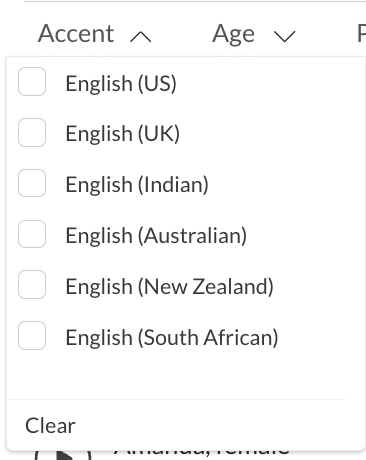Tick the English (US) checkbox

coord(32,82)
